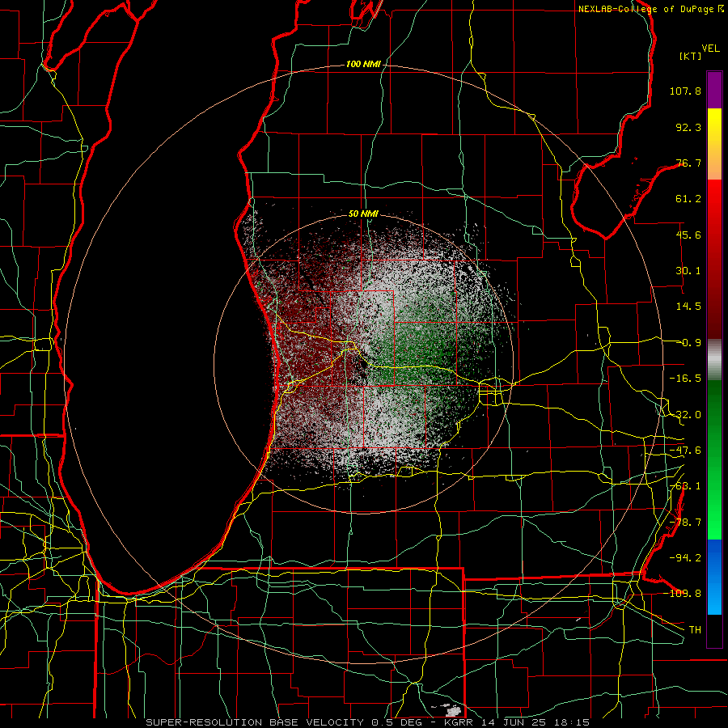Select the -63.1 scale value
This screenshot has height=728, width=728.
pos(685,486)
